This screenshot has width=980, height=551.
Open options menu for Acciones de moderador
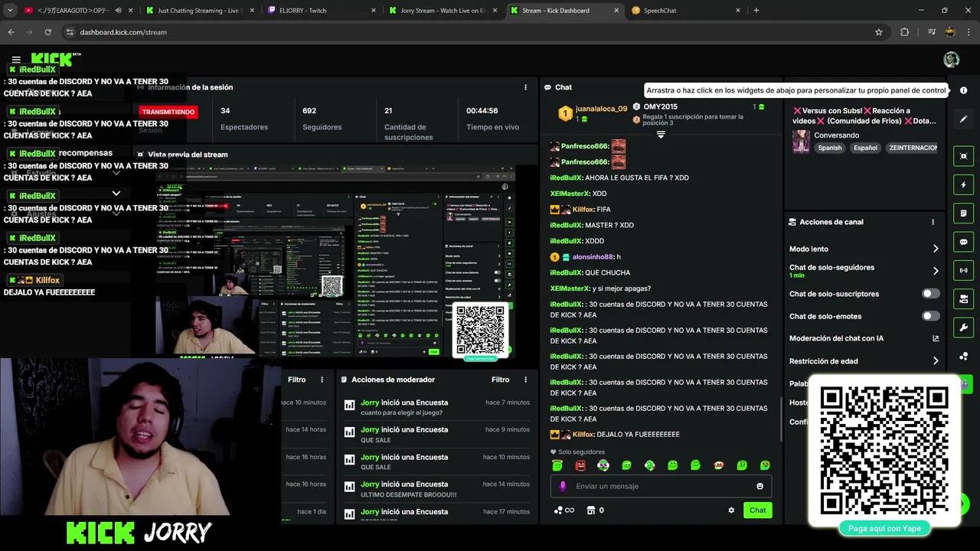(x=525, y=380)
